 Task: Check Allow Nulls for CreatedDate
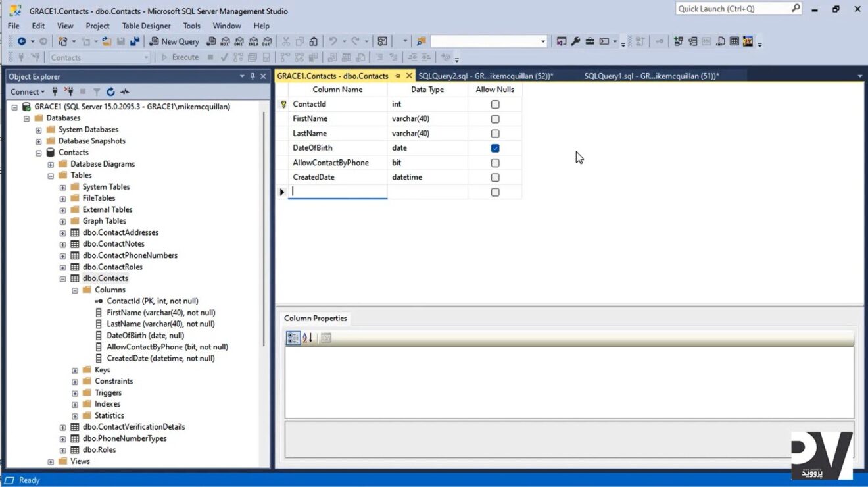pyautogui.click(x=494, y=177)
